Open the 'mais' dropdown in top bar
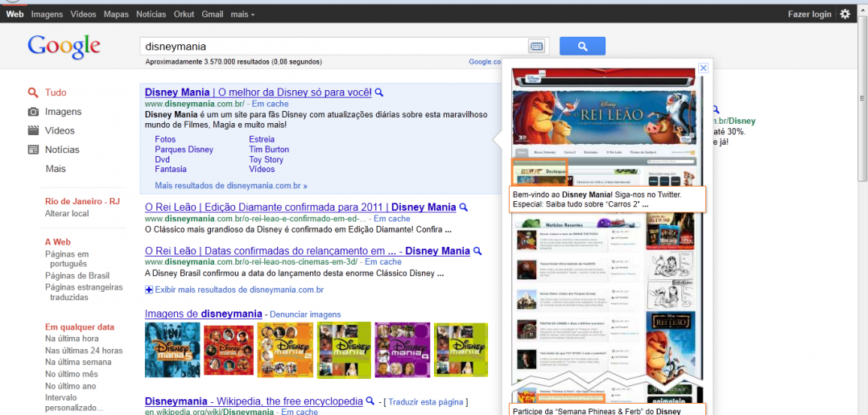 (242, 14)
